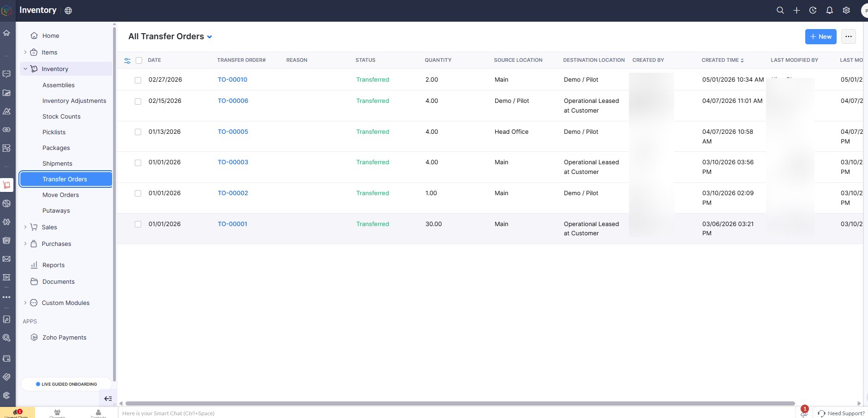Open transfer order TO-00005 link
Image resolution: width=868 pixels, height=418 pixels.
(x=233, y=131)
